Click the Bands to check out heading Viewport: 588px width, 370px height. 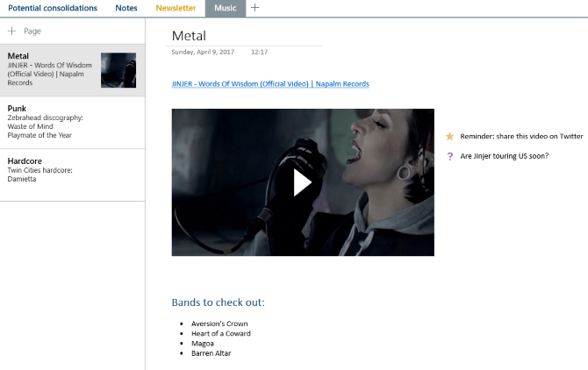[218, 303]
